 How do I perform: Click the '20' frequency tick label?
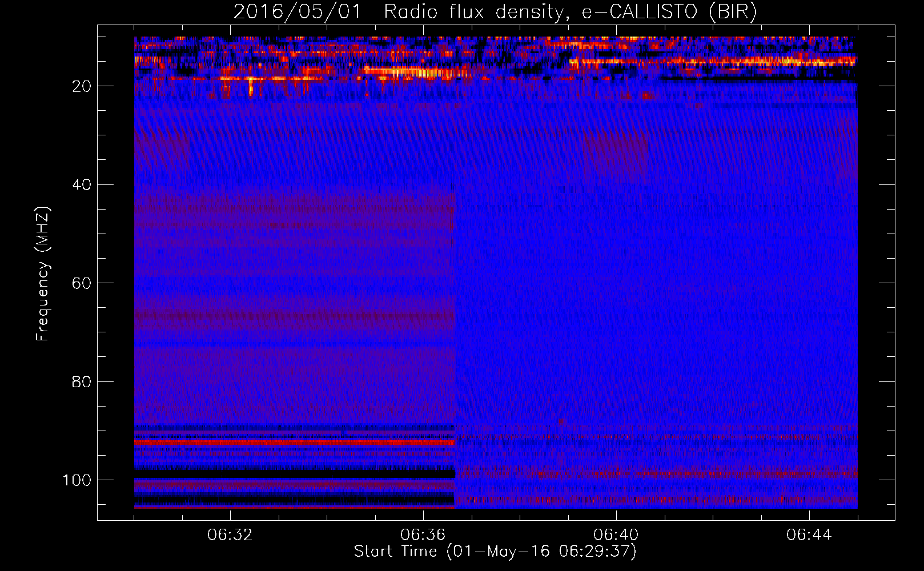[82, 86]
